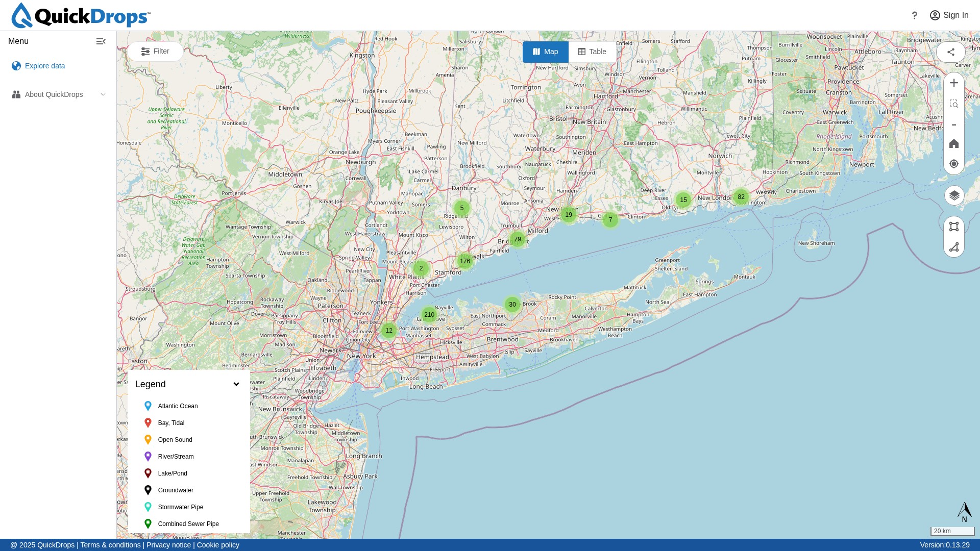Zoom out on the map

coord(954,125)
